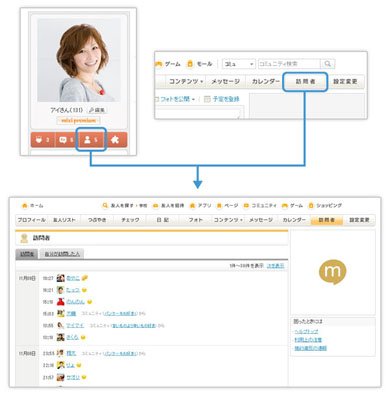
Task: Click the ショッピング bag icon link
Action: click(x=325, y=206)
